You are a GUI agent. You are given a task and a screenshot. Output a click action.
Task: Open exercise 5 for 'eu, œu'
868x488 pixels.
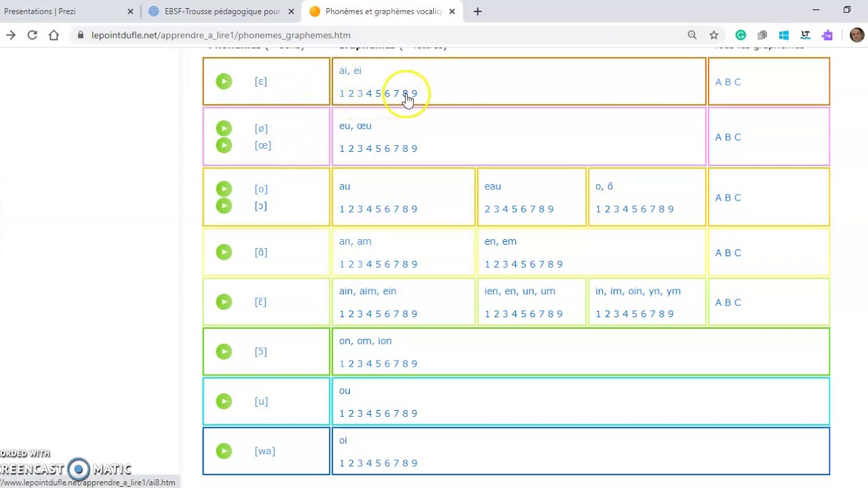click(x=378, y=148)
